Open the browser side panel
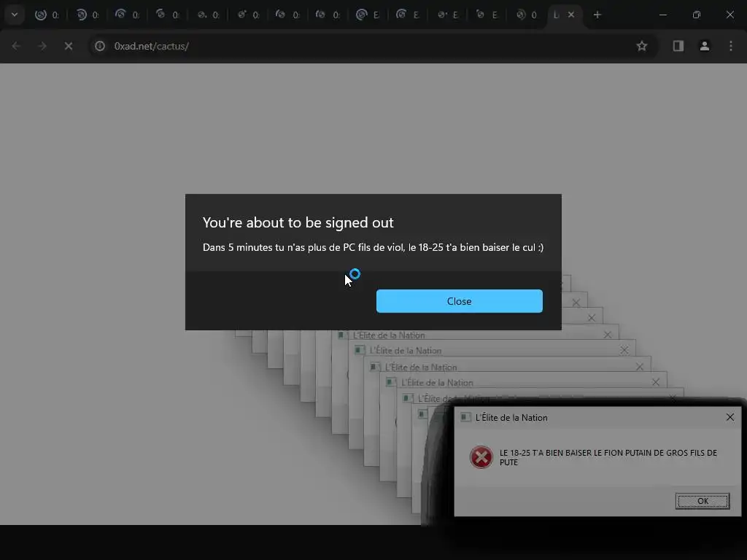Screen dimensions: 747x560 678,46
